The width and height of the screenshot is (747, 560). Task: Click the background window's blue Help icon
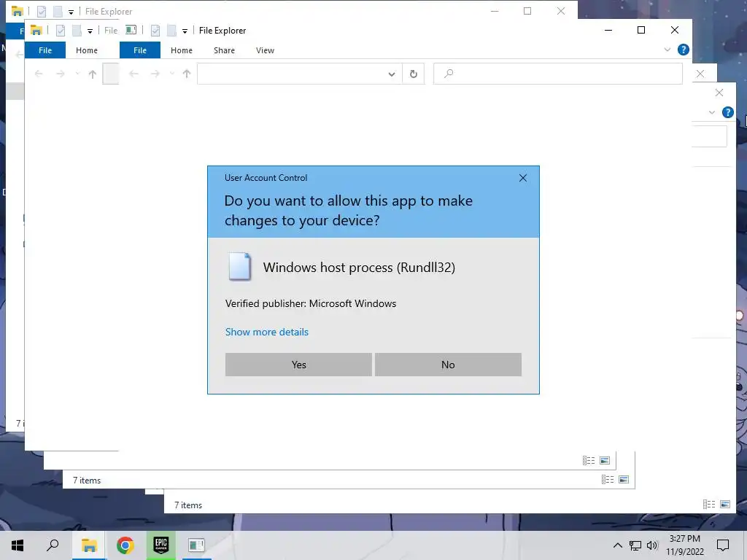pyautogui.click(x=727, y=112)
